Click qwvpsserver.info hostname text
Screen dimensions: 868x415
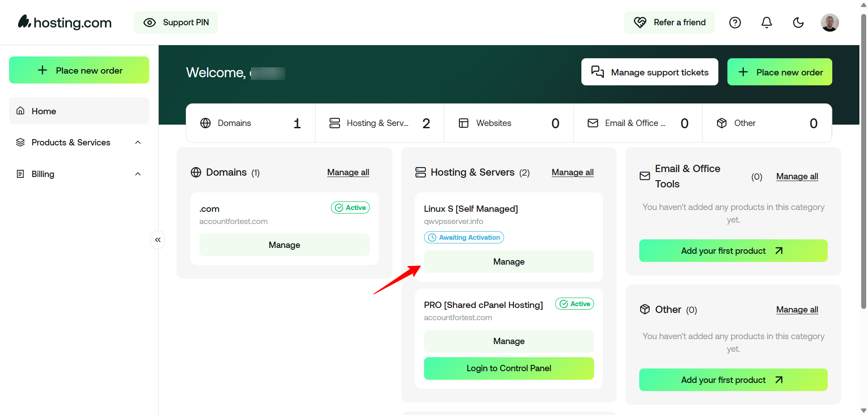[x=453, y=221]
